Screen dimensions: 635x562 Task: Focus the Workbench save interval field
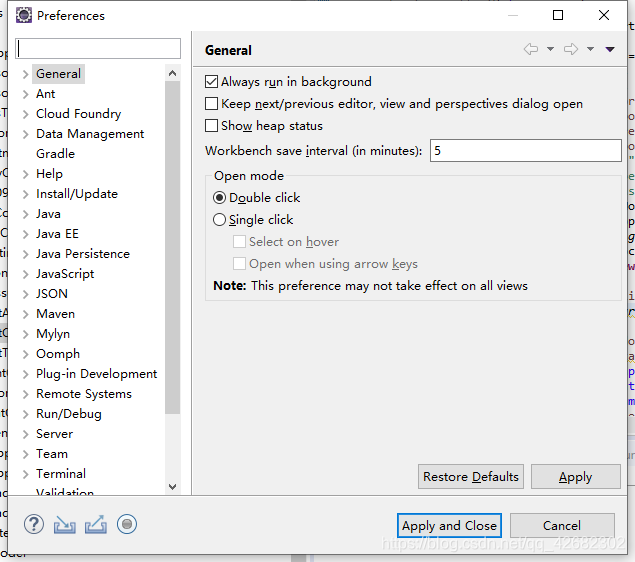point(526,151)
